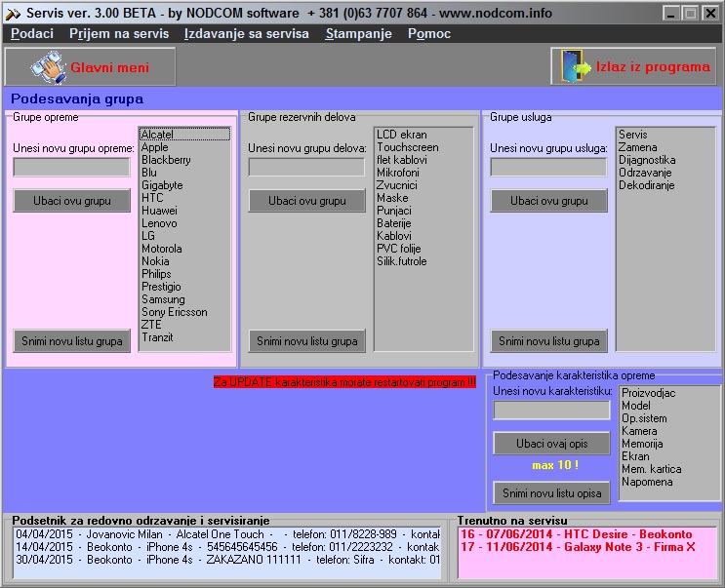Screen dimensions: 725x588
Task: Save service groups with Snimi novu listu grupa
Action: click(x=548, y=341)
